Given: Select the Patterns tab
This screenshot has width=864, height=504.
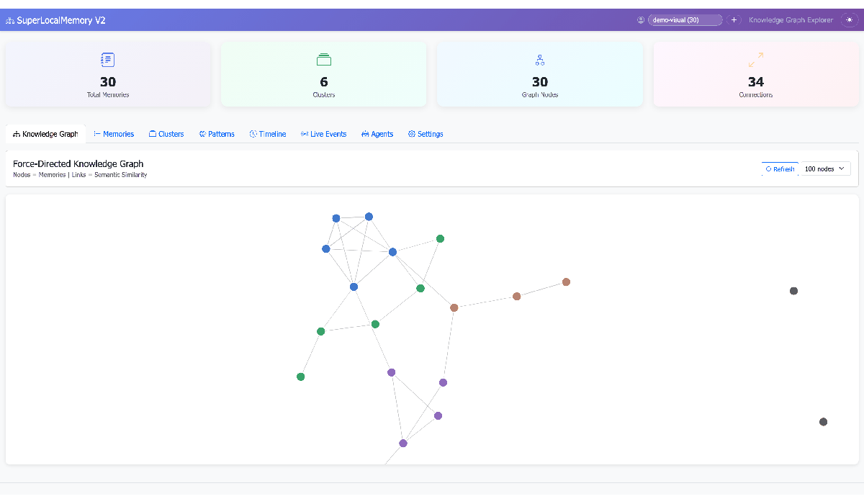Looking at the screenshot, I should (217, 133).
